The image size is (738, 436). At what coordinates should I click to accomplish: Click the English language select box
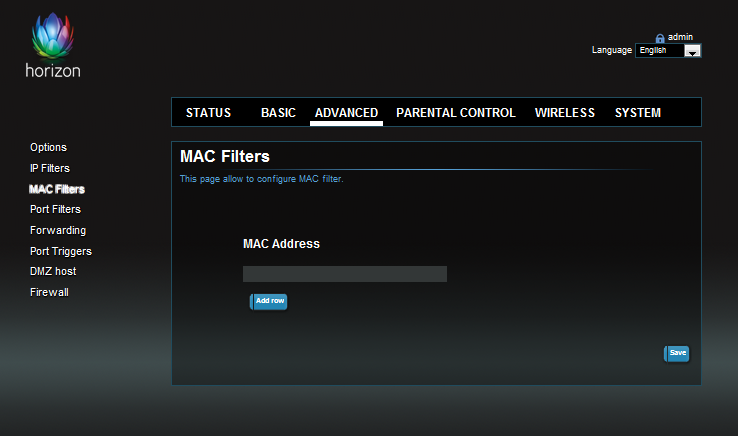point(668,50)
